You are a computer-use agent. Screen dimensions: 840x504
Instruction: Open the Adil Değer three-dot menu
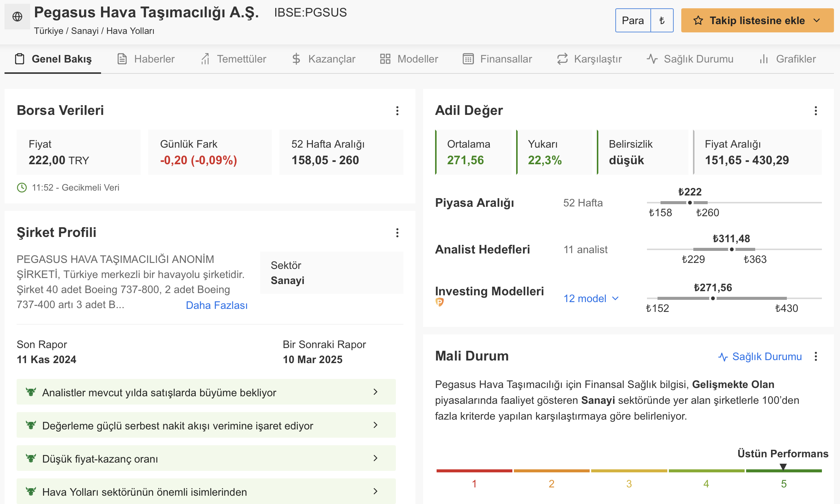pos(816,111)
